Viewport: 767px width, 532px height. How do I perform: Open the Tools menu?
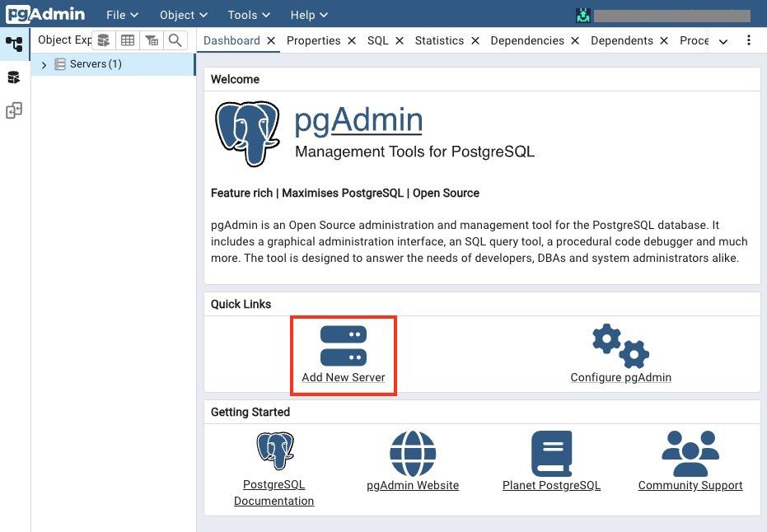247,14
